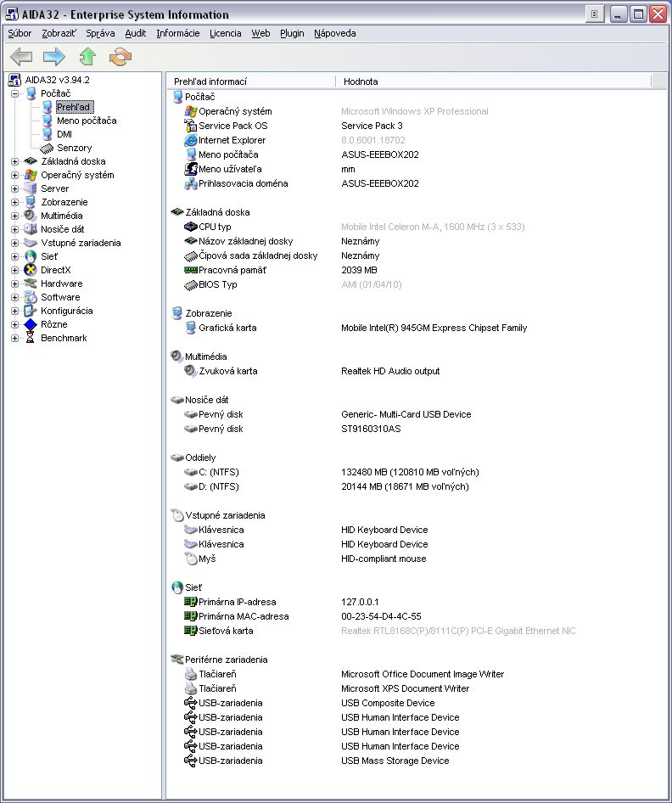The height and width of the screenshot is (803, 672).
Task: Click the green Up arrow toolbar icon
Action: (x=87, y=56)
